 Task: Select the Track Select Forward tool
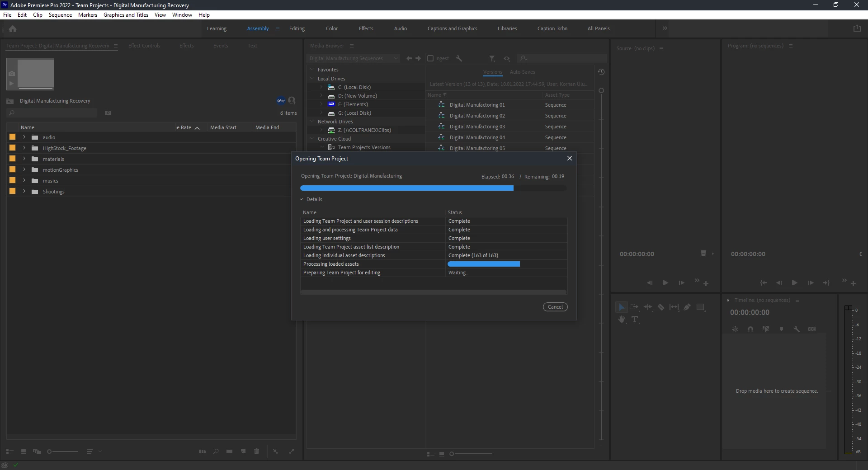634,307
